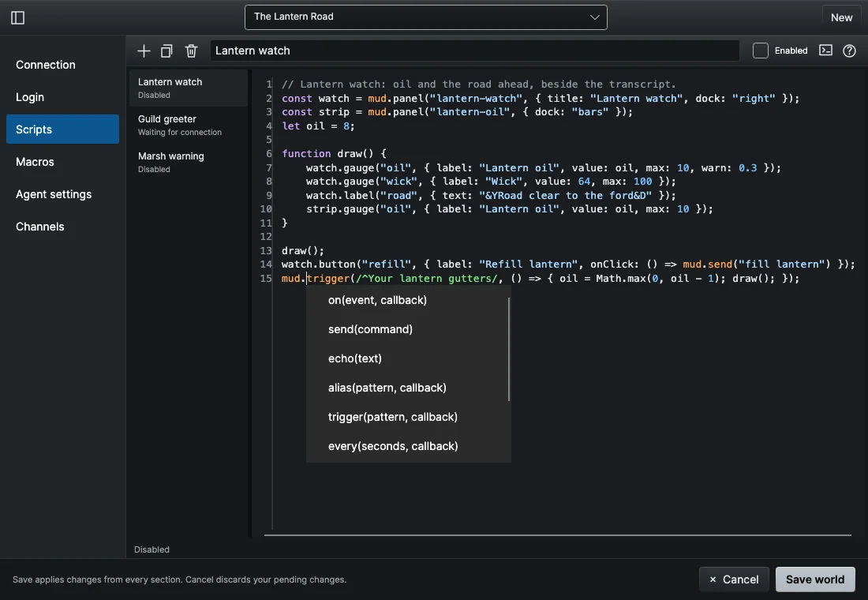Viewport: 868px width, 600px height.
Task: Click the 'draw();' line 13
Action: (x=302, y=250)
